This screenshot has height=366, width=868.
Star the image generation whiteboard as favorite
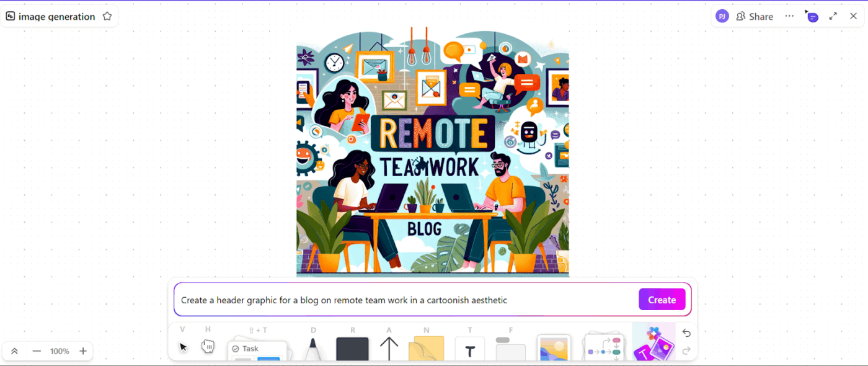point(107,16)
